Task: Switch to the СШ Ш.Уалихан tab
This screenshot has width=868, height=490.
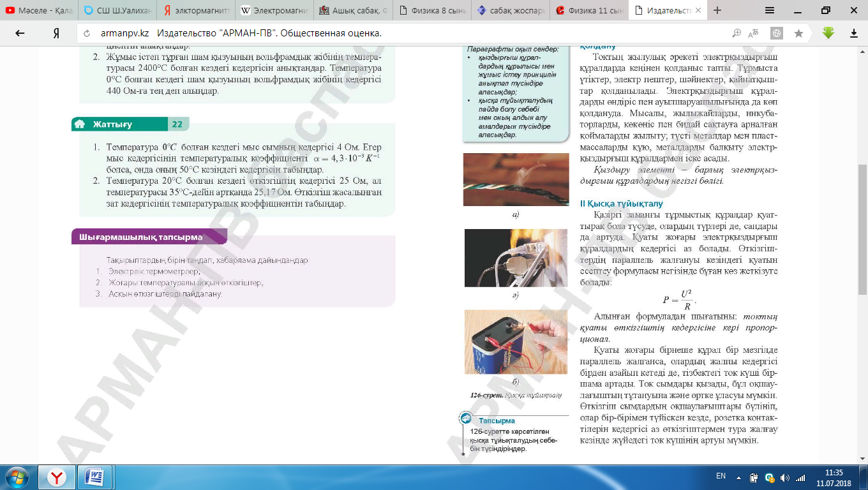Action: 117,11
